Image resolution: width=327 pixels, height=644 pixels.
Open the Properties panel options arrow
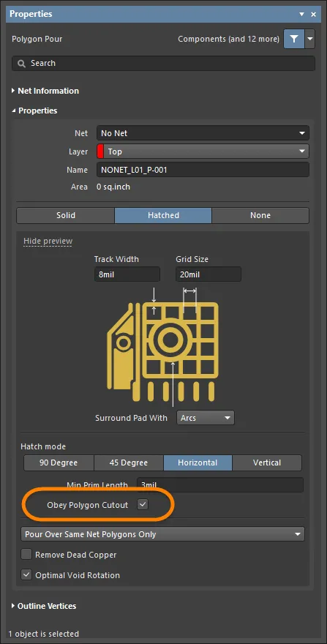(x=301, y=15)
